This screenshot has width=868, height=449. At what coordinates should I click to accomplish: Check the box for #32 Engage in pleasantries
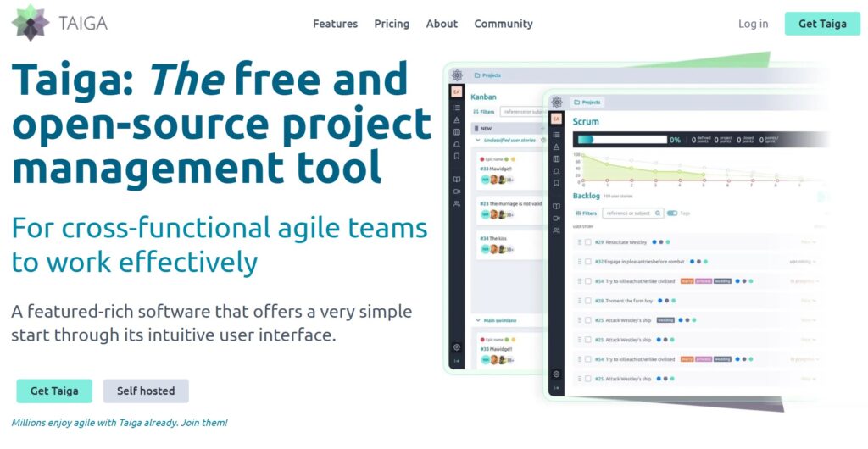pyautogui.click(x=588, y=262)
